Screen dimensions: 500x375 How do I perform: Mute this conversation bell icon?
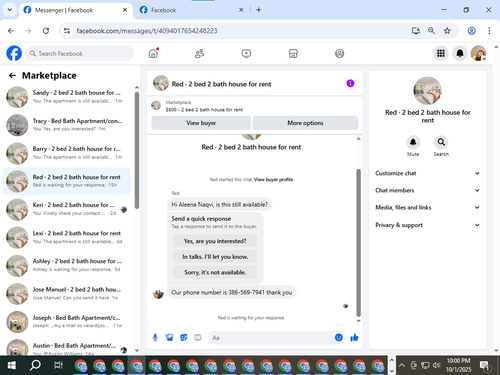pyautogui.click(x=413, y=142)
